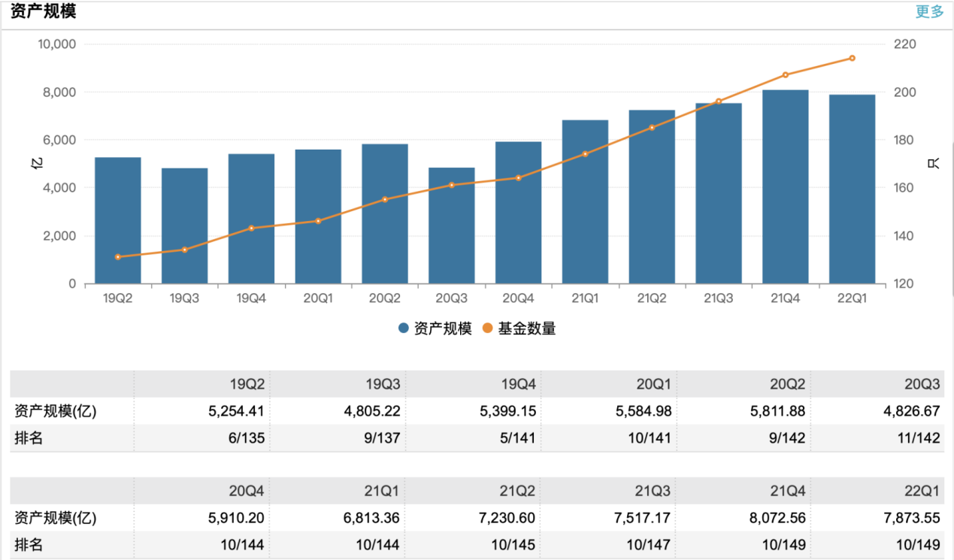Open the 更多 link

929,12
